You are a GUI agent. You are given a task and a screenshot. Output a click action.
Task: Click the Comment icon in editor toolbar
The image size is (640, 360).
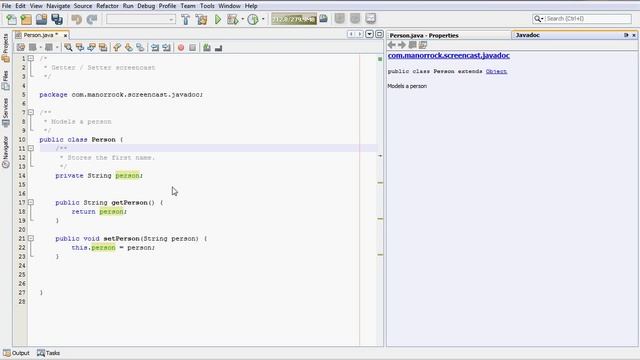pos(207,47)
